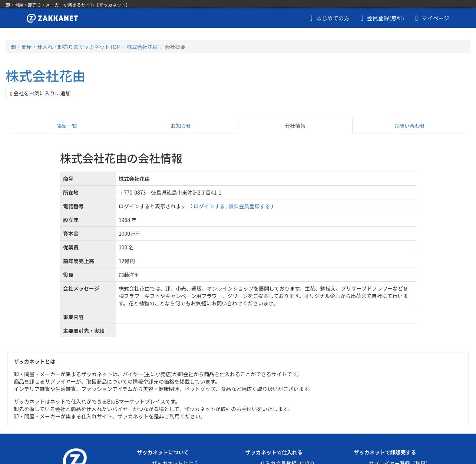The height and width of the screenshot is (464, 476).
Task: Open the ザッカネットTOP breadcrumb link
Action: (x=65, y=47)
